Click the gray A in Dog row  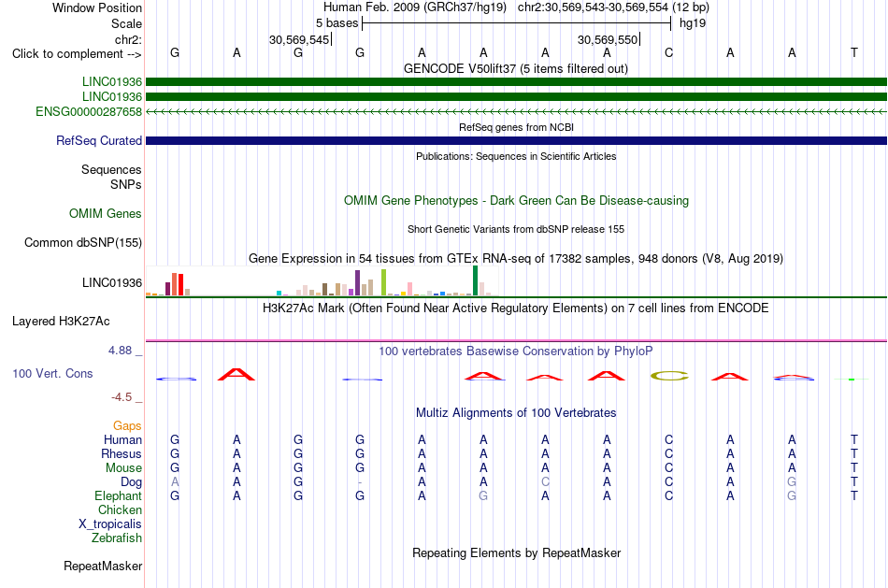pos(175,482)
